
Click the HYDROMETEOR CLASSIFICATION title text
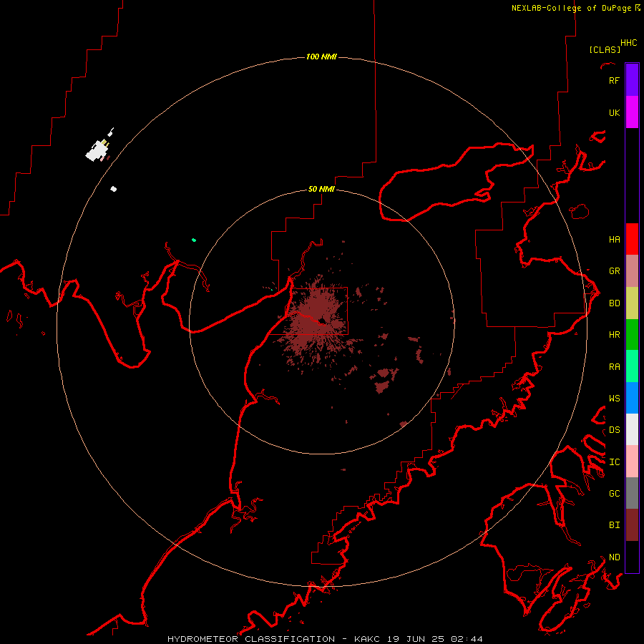(x=251, y=639)
